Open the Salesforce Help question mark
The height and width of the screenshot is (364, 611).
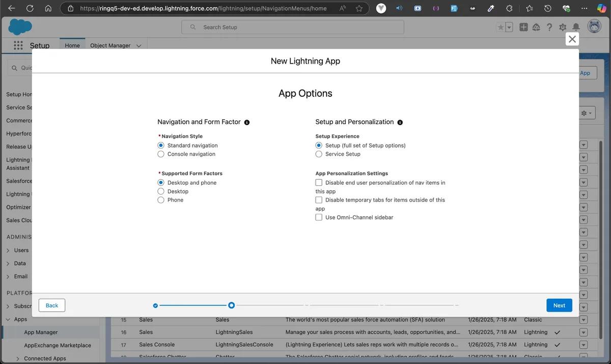click(x=549, y=27)
